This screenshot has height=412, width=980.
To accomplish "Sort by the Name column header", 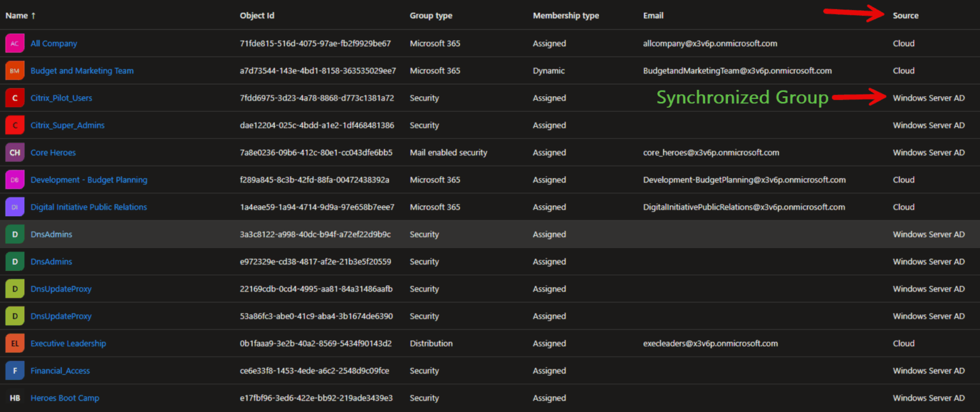I will point(20,16).
